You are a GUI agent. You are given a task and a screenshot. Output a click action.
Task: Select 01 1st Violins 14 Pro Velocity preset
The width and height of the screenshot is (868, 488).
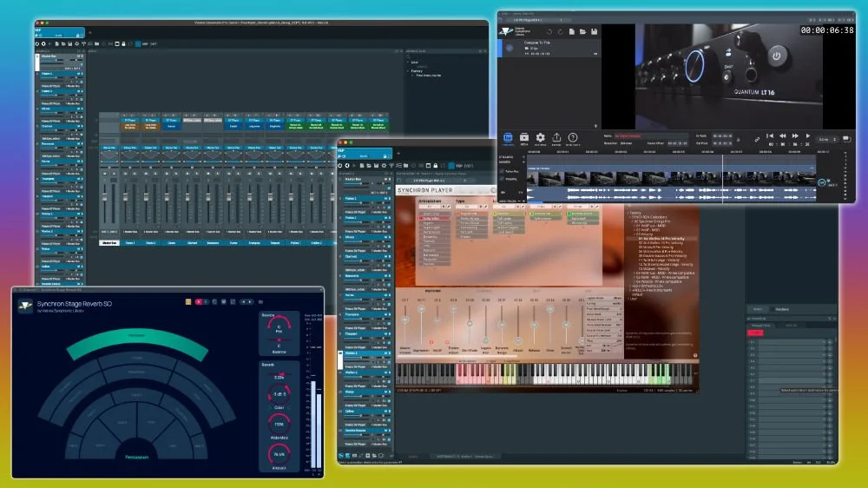(x=661, y=239)
